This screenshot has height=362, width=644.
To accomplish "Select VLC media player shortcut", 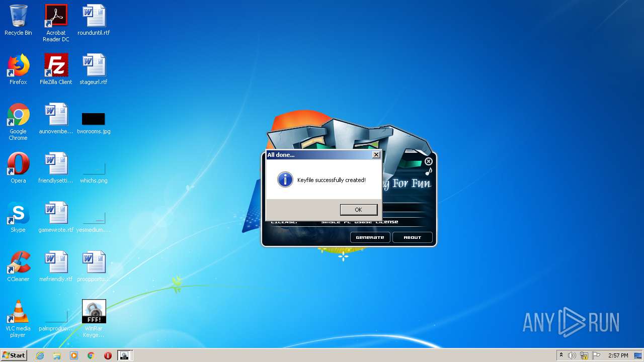I will [x=18, y=319].
